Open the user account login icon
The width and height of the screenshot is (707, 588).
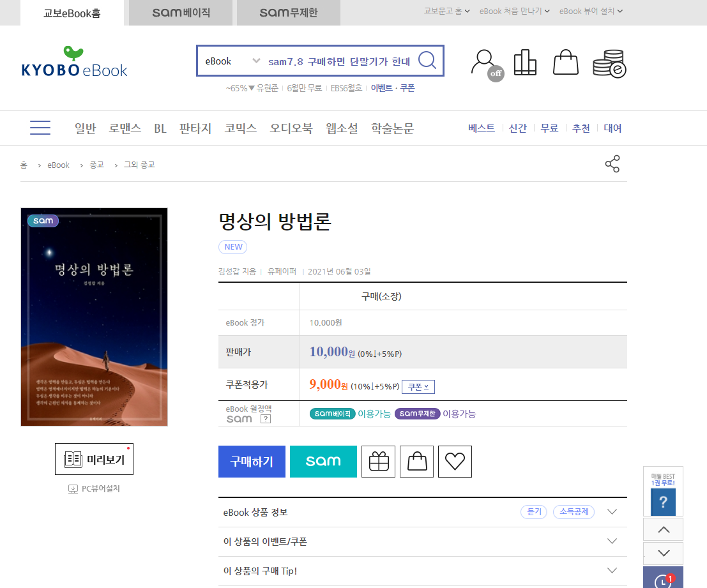click(x=487, y=65)
